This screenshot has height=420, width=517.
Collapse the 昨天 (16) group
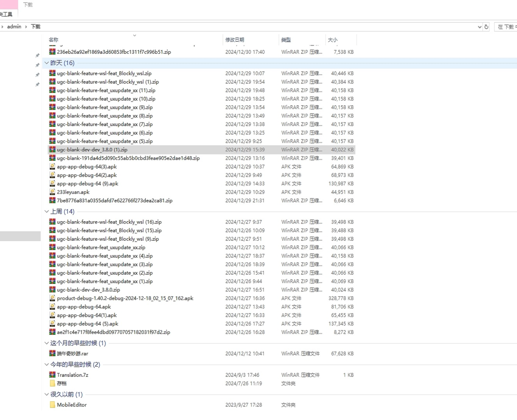pos(47,63)
